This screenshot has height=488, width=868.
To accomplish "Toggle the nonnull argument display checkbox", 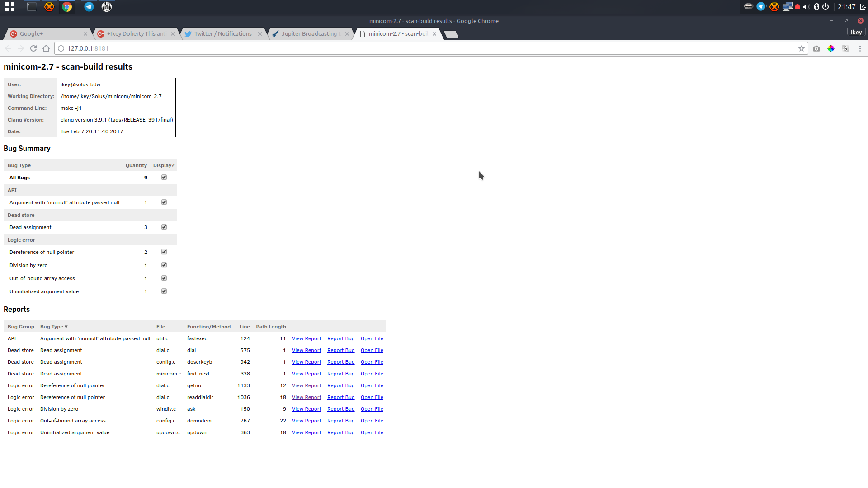I will click(x=164, y=202).
